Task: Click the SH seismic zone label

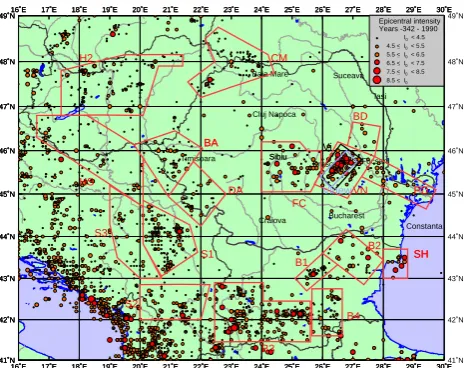Action: coord(421,254)
